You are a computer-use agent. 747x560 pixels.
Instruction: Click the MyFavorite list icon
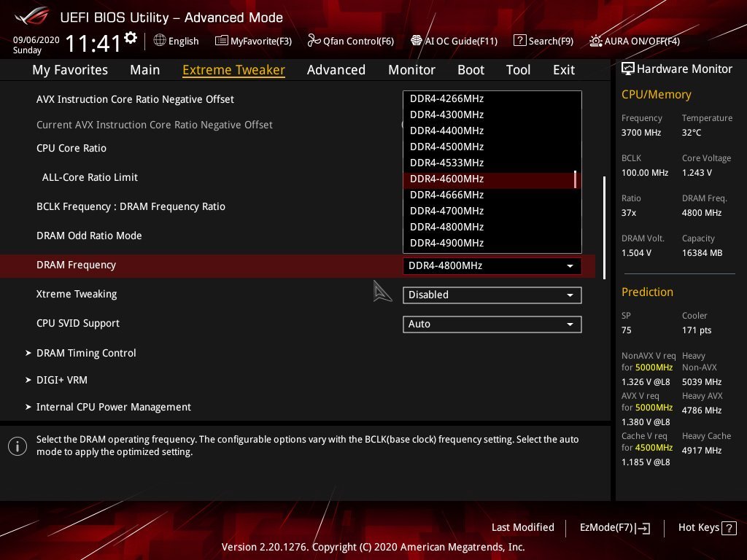pos(222,41)
